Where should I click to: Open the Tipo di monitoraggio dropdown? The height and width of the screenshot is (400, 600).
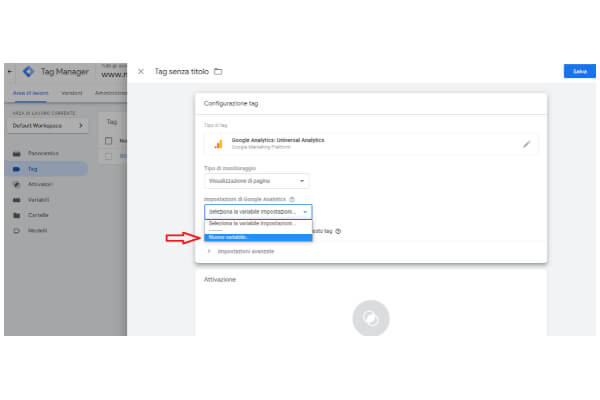pos(257,181)
